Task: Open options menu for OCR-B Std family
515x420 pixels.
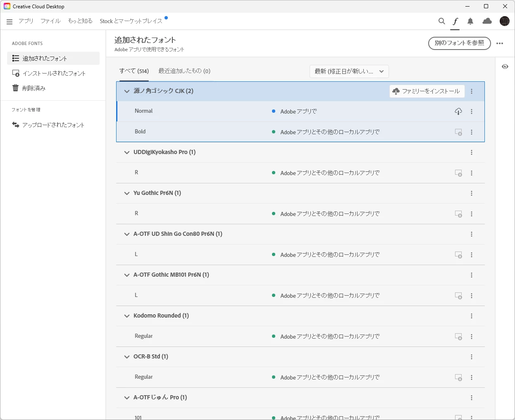Action: coord(472,357)
